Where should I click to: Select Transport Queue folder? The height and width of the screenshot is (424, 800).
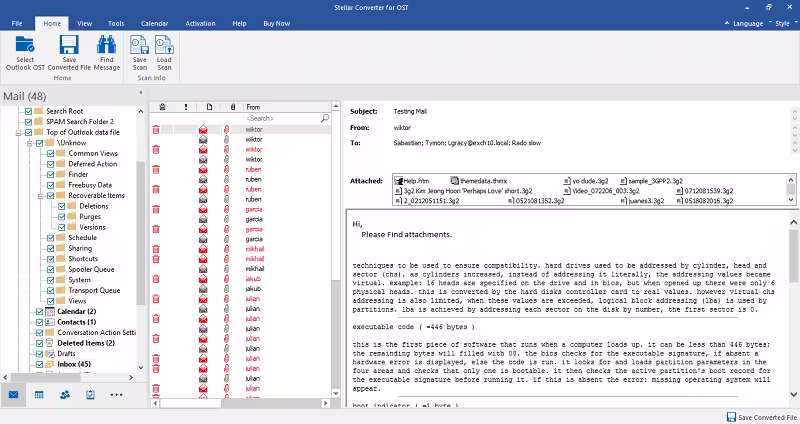(x=94, y=290)
